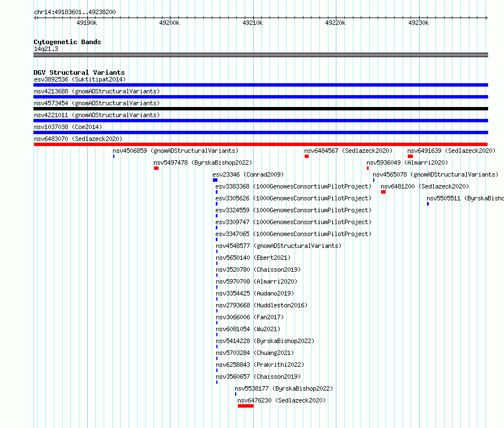The image size is (504, 428).
Task: Select nsv5414228 (ByrskaBishop2022) label
Action: 265,341
